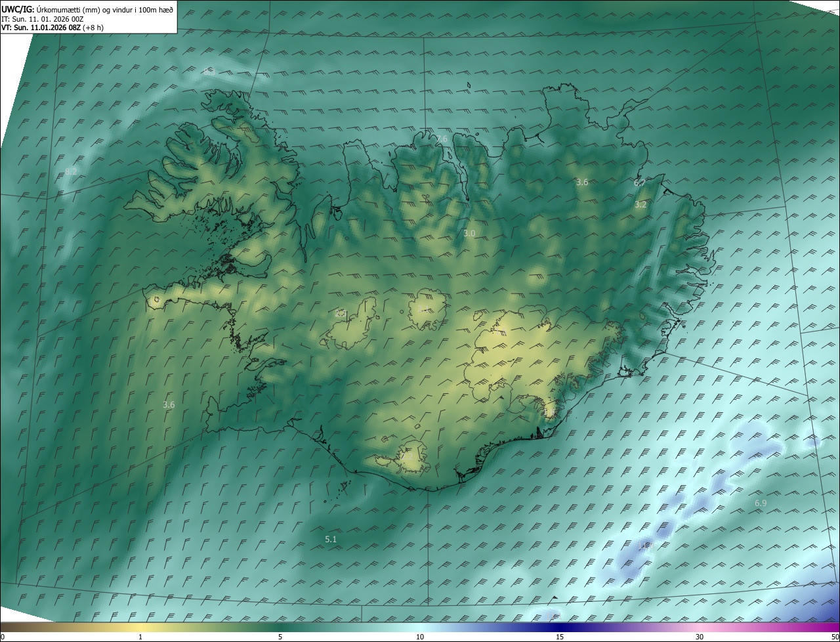The image size is (840, 642).
Task: Click the '3.2' value label on the map
Action: [x=640, y=205]
